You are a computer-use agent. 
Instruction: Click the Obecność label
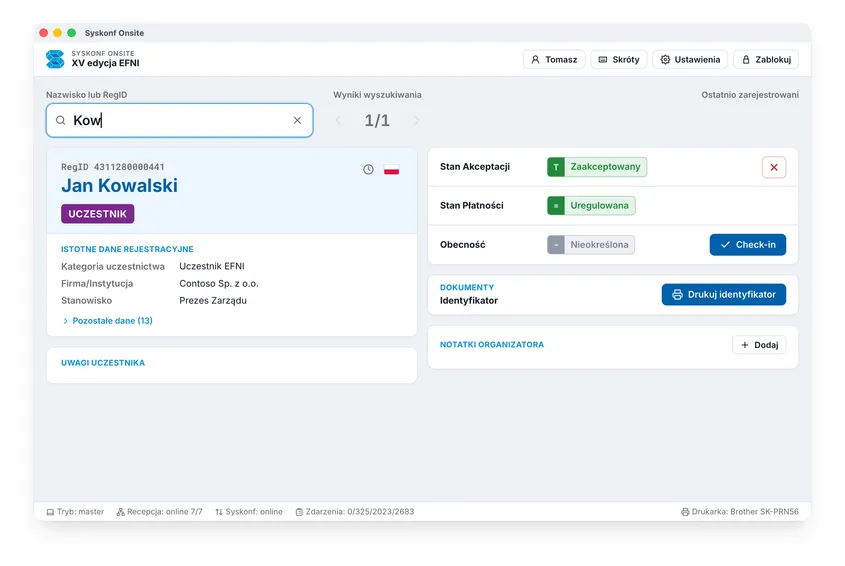462,245
